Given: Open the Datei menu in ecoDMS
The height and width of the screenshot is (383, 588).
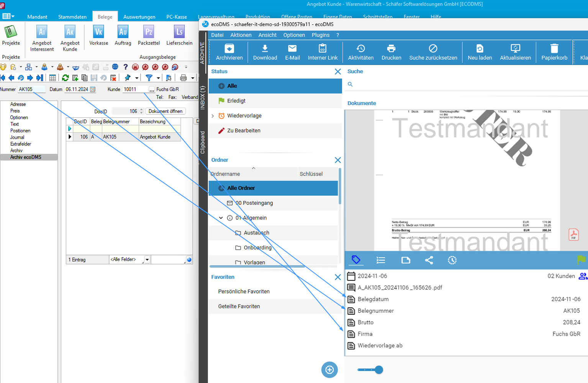Looking at the screenshot, I should (217, 35).
